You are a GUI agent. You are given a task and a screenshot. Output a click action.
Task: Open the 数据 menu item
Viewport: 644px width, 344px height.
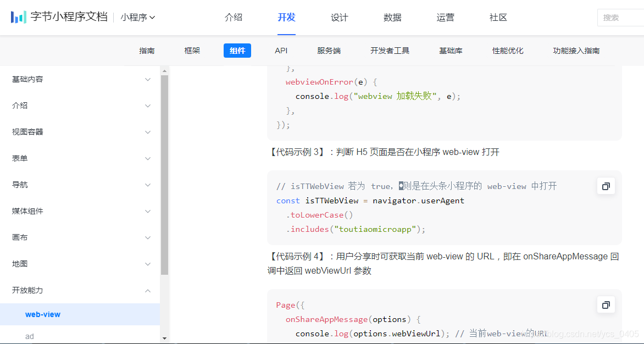[x=392, y=17]
